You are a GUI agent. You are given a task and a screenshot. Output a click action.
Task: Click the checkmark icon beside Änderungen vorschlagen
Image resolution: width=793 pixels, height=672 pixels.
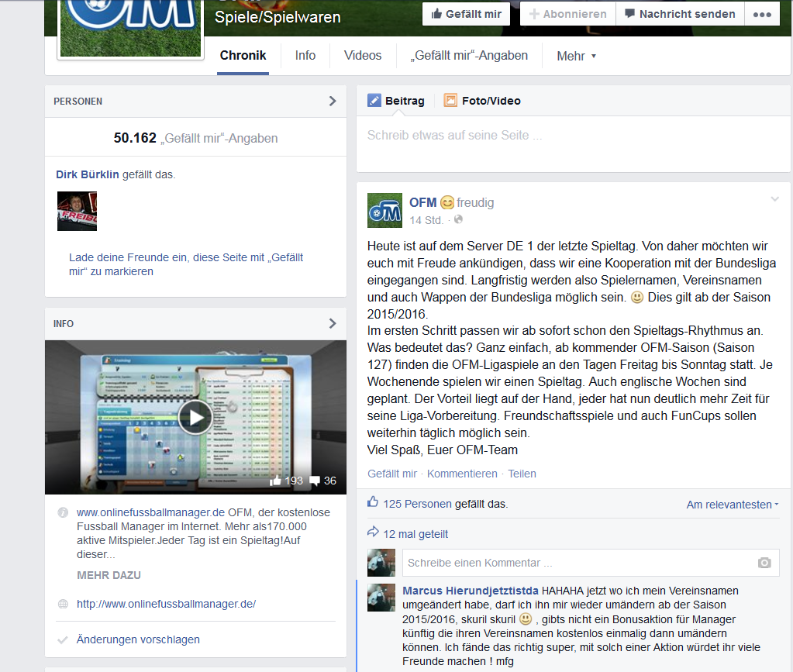pyautogui.click(x=63, y=640)
